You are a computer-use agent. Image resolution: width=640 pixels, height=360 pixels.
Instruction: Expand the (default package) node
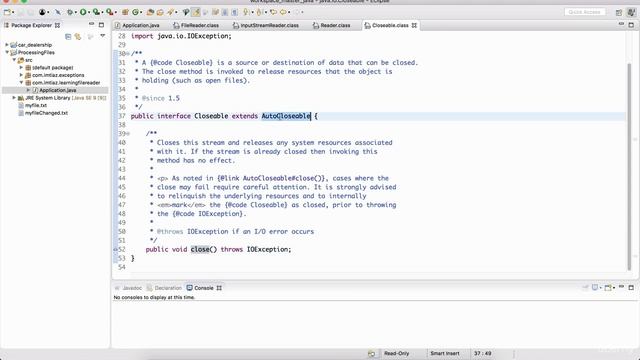tap(22, 67)
